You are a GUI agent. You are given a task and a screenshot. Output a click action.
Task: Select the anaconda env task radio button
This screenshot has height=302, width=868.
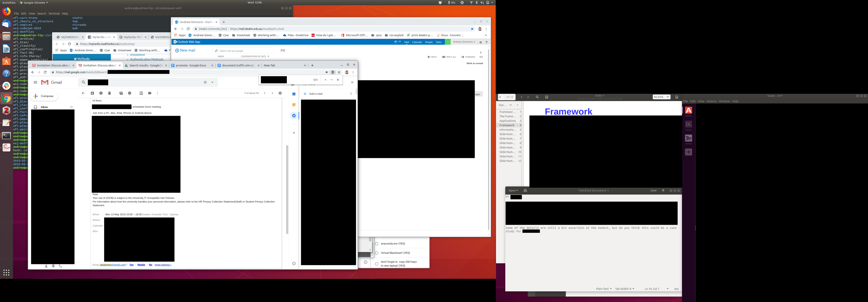377,244
